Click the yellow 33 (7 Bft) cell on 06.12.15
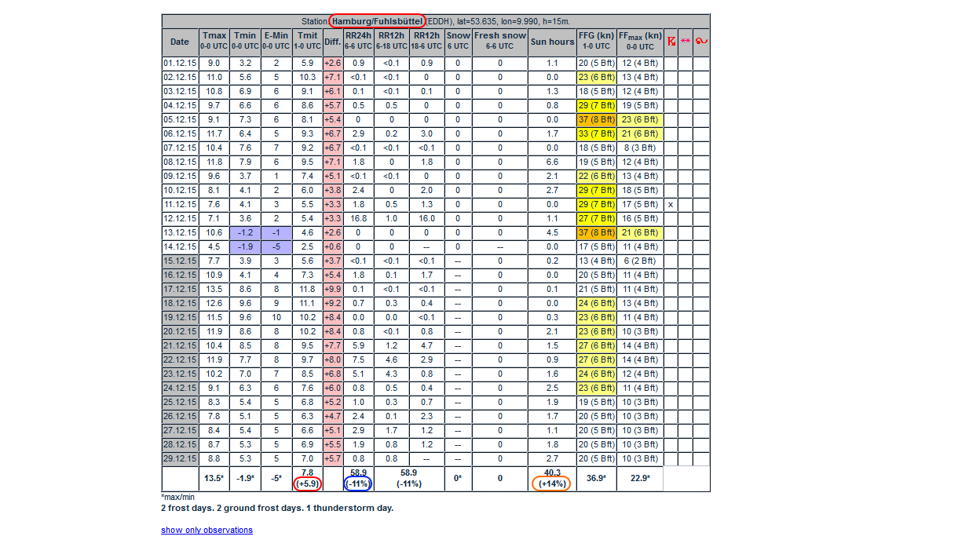The width and height of the screenshot is (980, 551). pos(596,134)
